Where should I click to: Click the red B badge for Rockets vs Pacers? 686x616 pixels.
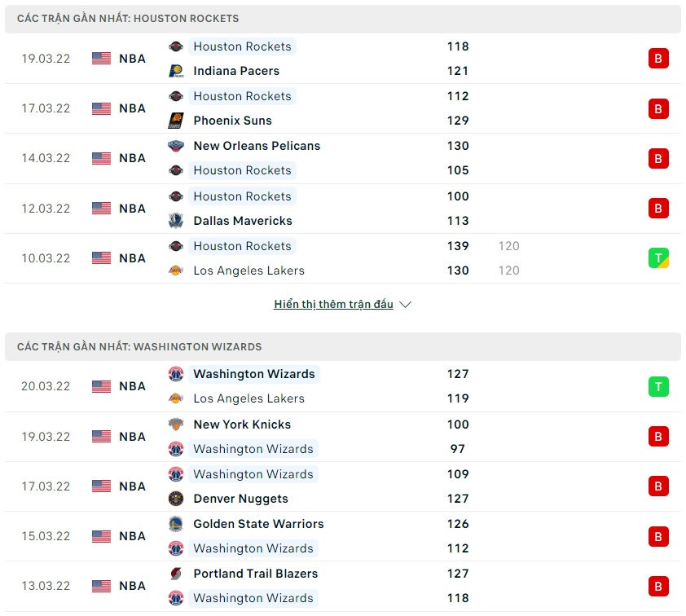[x=658, y=59]
